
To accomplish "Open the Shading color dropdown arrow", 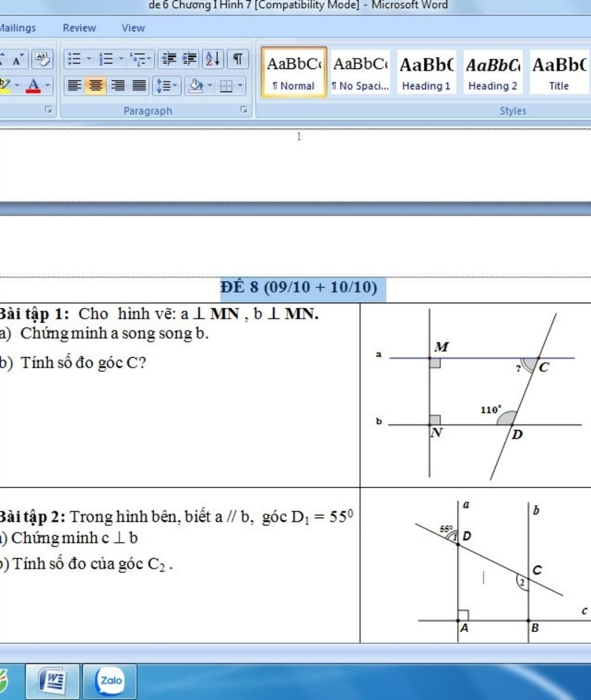I will 209,85.
